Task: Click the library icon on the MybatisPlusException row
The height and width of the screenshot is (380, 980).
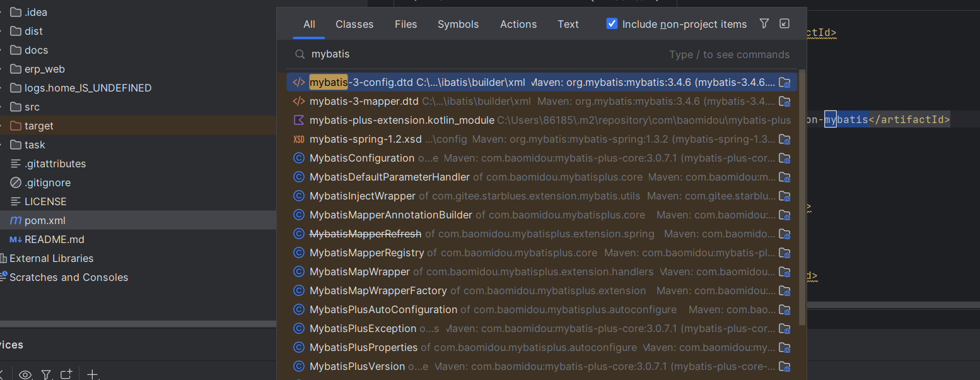Action: tap(785, 328)
